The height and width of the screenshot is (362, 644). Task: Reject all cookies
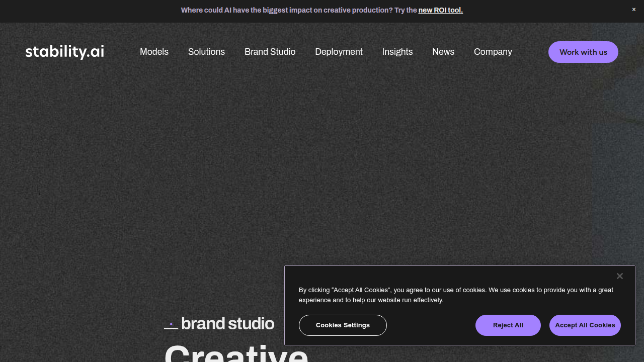tap(508, 325)
